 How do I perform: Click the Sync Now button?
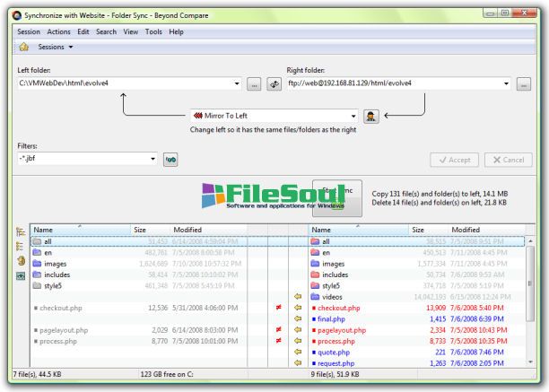pyautogui.click(x=337, y=198)
